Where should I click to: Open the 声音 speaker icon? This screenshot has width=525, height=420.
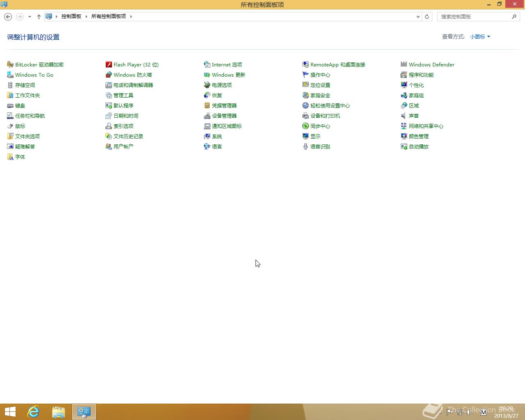[404, 116]
